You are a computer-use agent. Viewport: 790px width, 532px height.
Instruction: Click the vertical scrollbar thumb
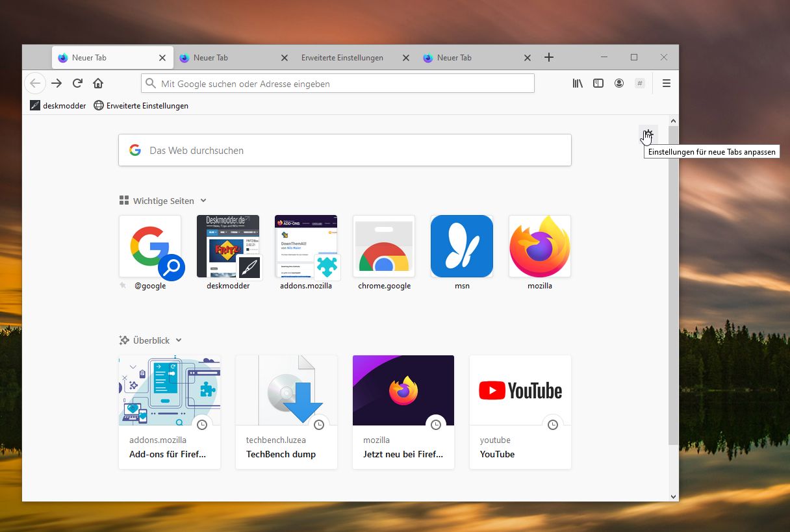(673, 286)
